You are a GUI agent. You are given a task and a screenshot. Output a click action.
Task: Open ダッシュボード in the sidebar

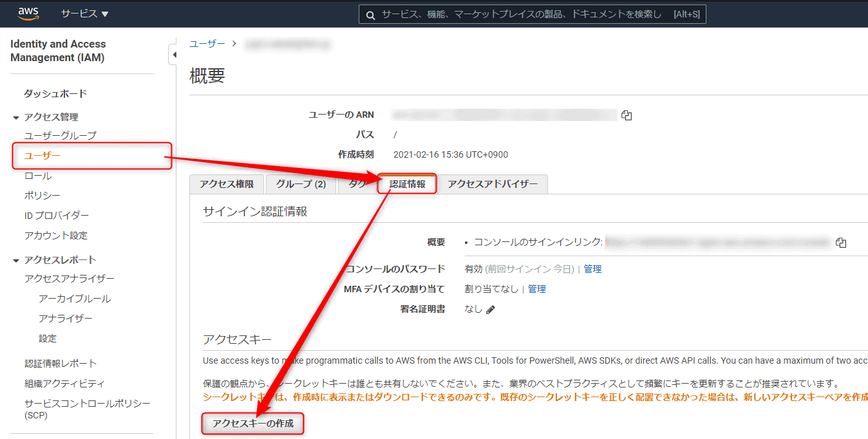click(x=55, y=94)
